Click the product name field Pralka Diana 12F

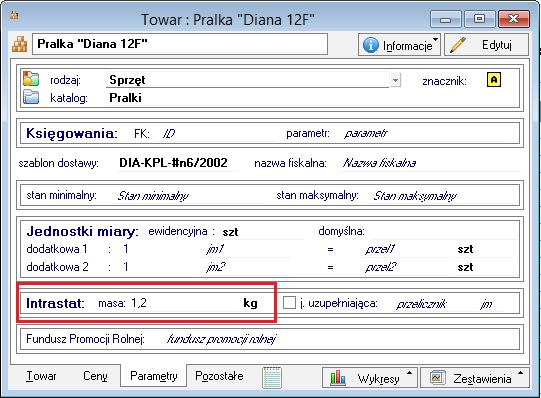(180, 44)
